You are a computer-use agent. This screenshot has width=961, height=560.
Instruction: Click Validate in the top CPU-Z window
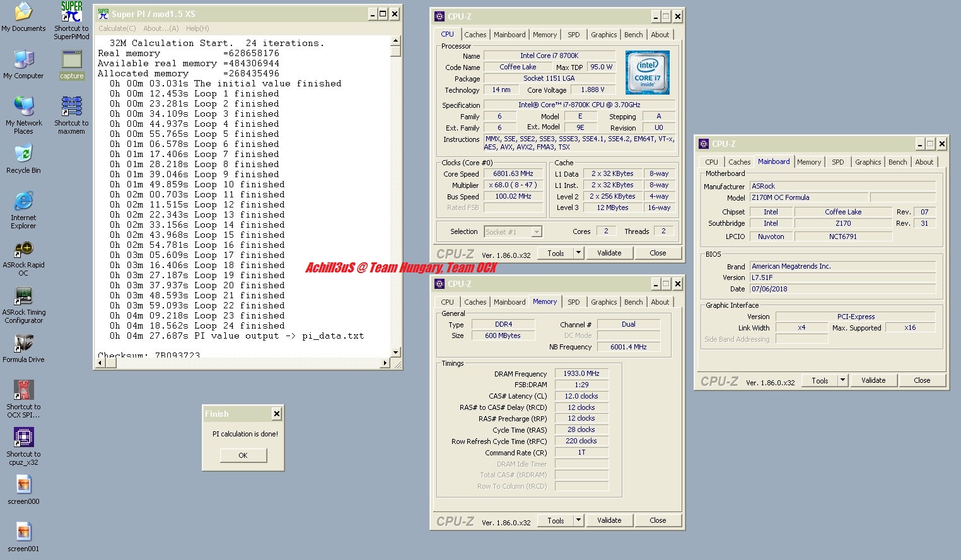(609, 253)
